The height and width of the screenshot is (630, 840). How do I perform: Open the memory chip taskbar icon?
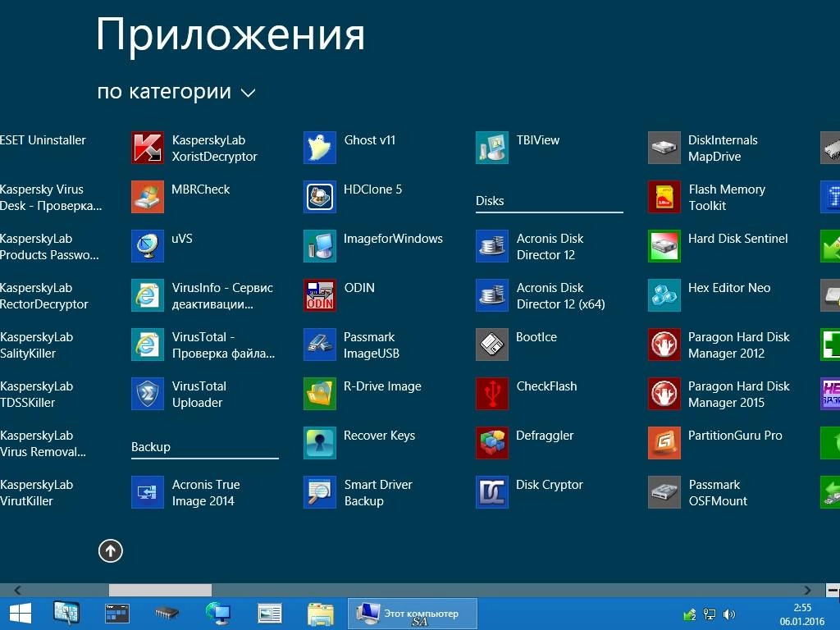[x=167, y=614]
